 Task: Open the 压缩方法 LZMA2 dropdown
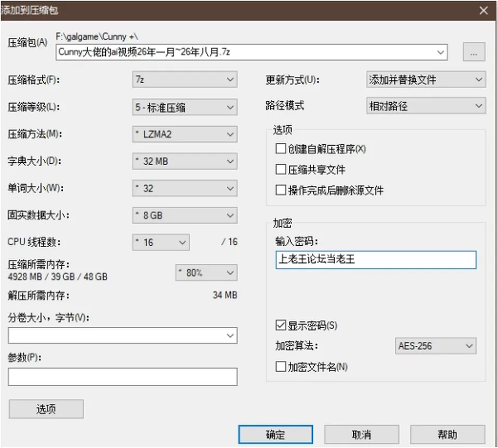[185, 134]
